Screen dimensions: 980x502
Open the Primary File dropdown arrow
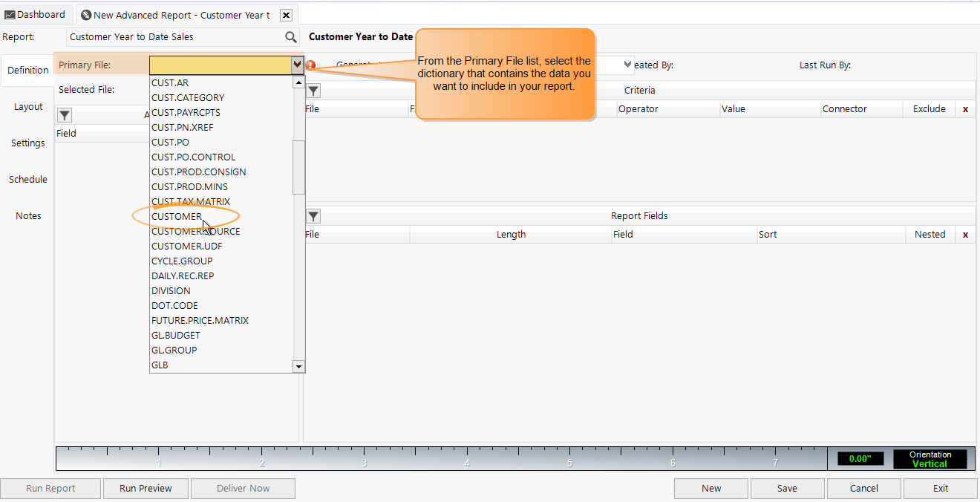297,65
